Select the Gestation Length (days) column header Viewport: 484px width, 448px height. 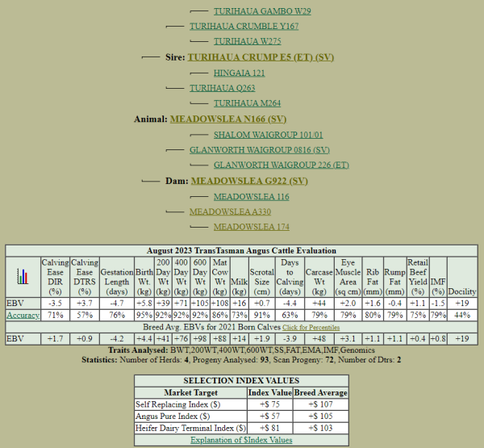117,277
